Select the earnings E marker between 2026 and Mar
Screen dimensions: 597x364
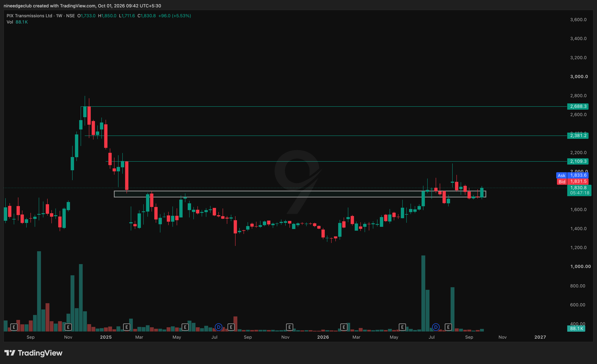[x=344, y=327]
